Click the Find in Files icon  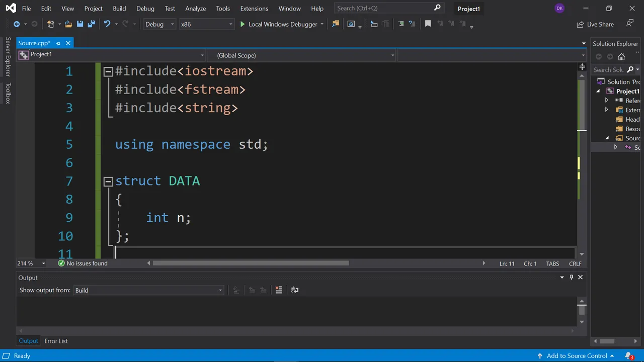[336, 24]
